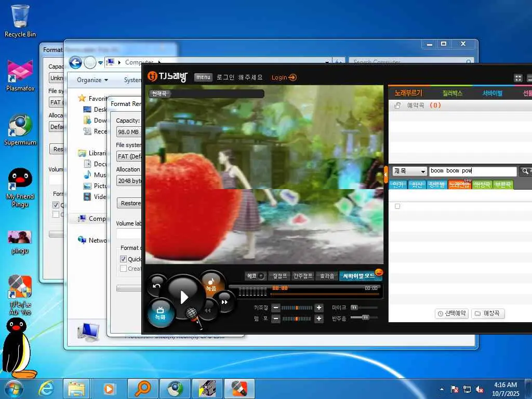Click the lock icon beside 예약곡
Viewport: 532px width, 399px height.
[x=397, y=105]
